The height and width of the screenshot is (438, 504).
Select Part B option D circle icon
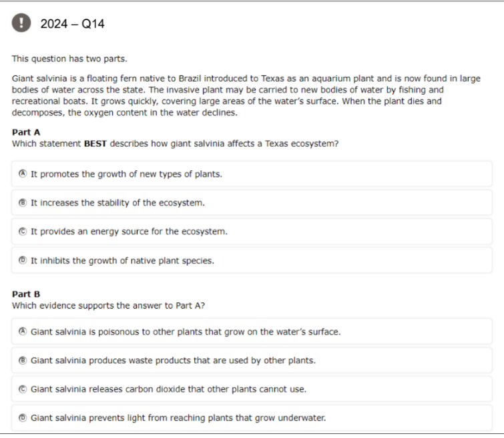[23, 418]
